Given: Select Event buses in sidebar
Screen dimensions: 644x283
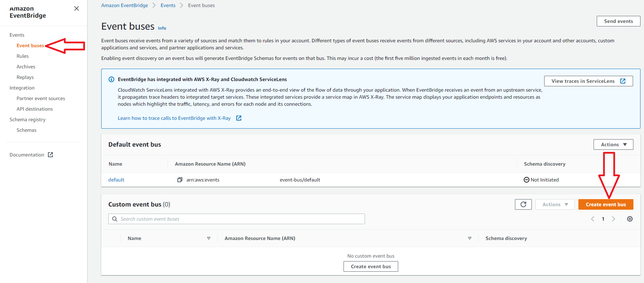Looking at the screenshot, I should click(x=30, y=45).
